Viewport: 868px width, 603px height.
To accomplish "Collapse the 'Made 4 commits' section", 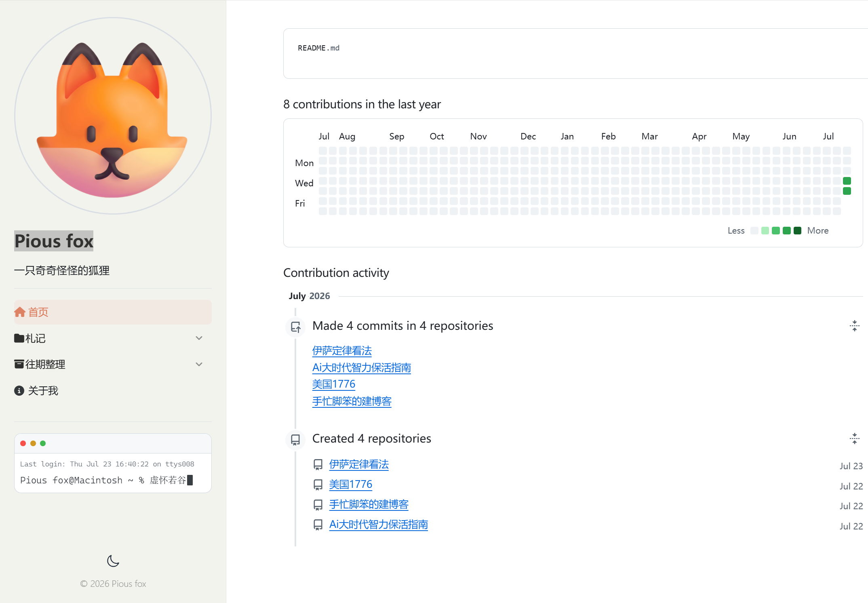I will coord(854,326).
